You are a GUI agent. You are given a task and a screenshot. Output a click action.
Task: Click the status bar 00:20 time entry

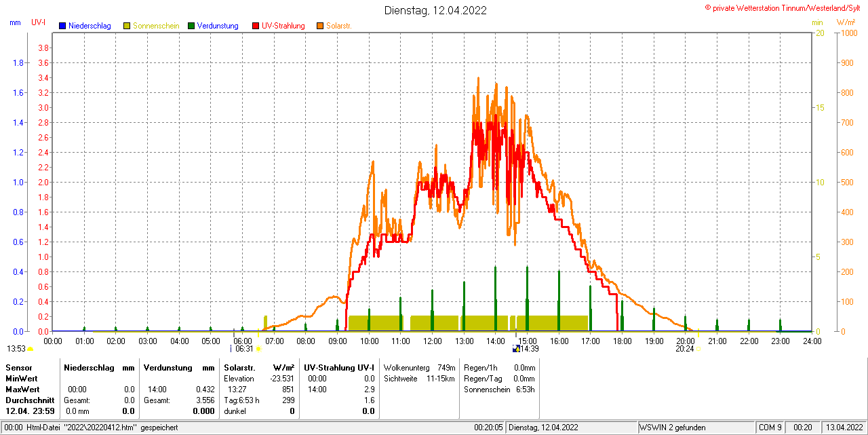803,428
